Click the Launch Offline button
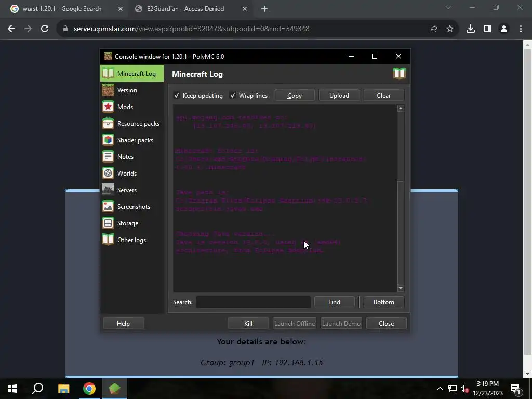The width and height of the screenshot is (532, 399). pos(295,324)
